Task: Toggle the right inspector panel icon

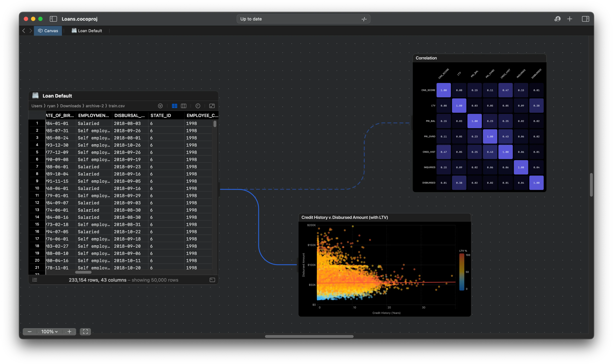Action: [585, 19]
